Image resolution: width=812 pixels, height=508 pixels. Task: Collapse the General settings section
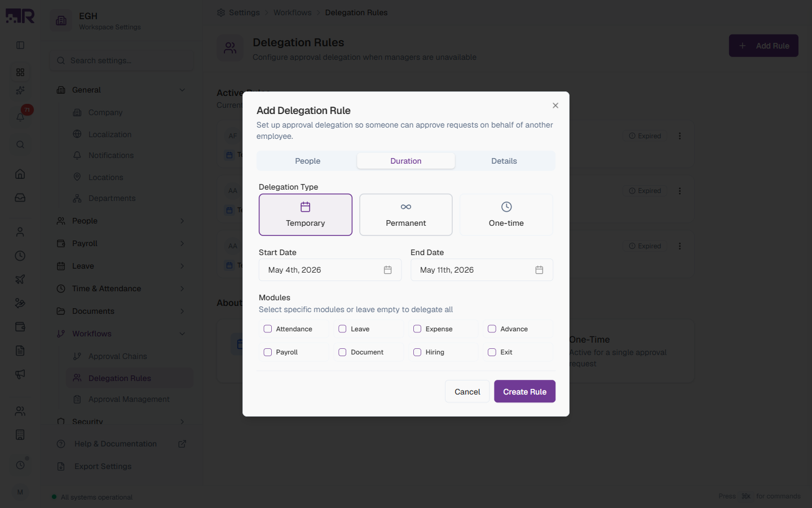122,90
